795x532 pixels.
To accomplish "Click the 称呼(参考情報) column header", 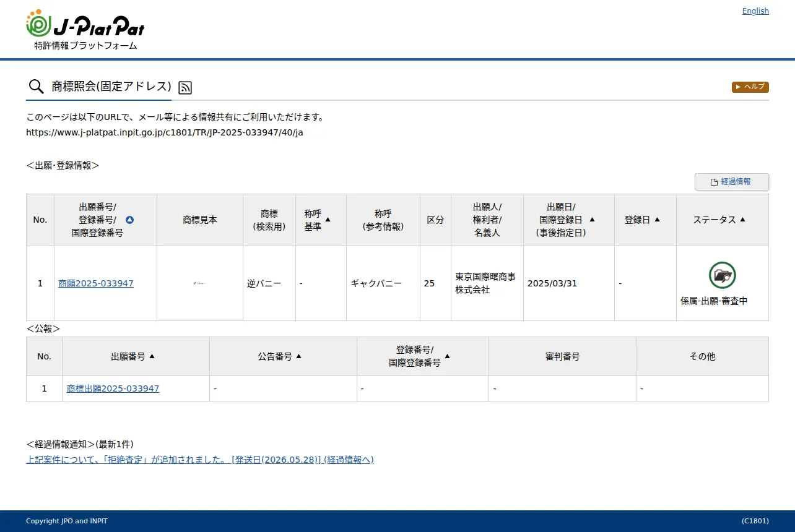I will (x=383, y=220).
